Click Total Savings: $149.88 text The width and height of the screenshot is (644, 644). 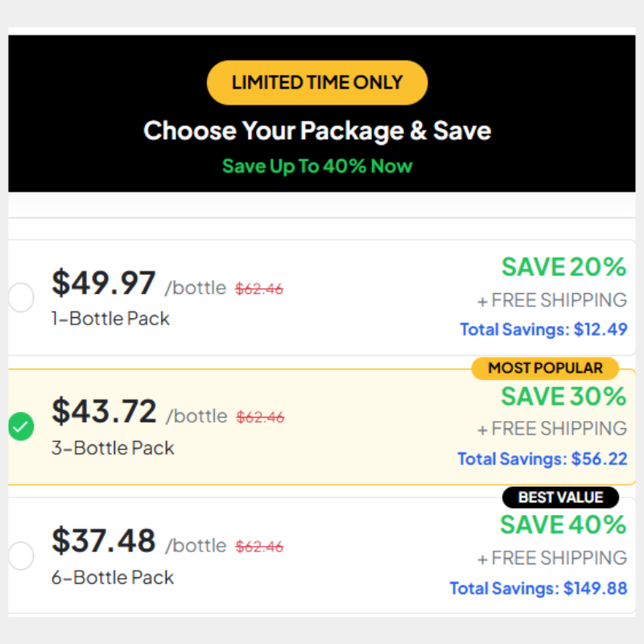(538, 588)
